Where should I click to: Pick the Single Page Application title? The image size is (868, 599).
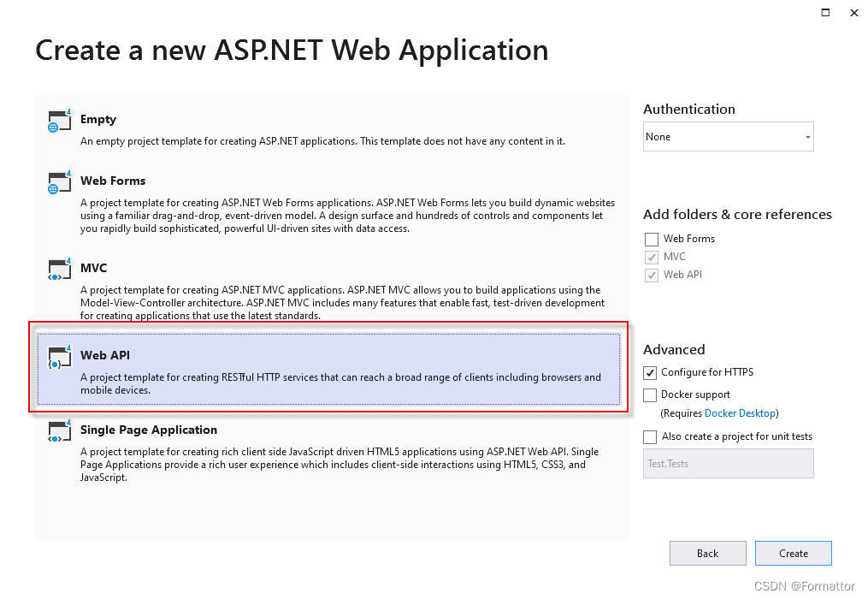pyautogui.click(x=149, y=430)
